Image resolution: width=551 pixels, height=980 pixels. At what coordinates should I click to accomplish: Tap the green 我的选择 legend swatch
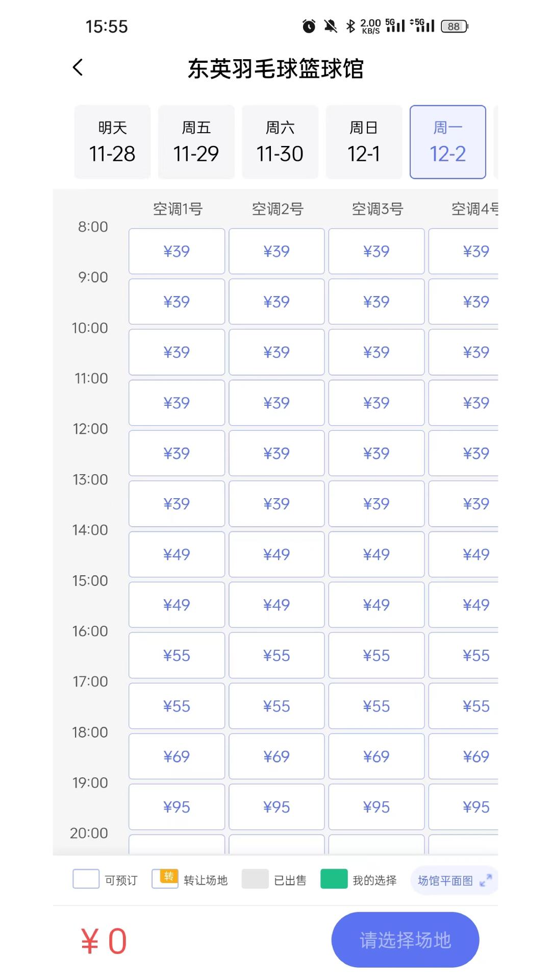click(x=334, y=879)
